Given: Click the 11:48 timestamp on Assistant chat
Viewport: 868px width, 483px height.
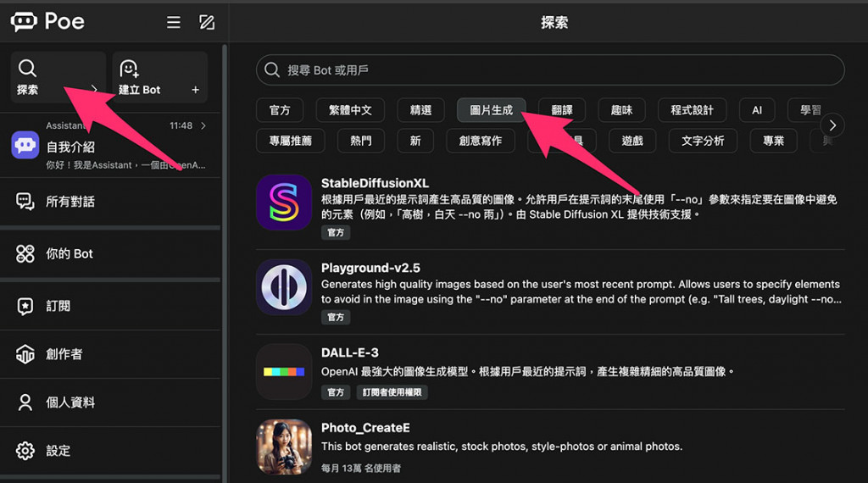Looking at the screenshot, I should pyautogui.click(x=181, y=125).
